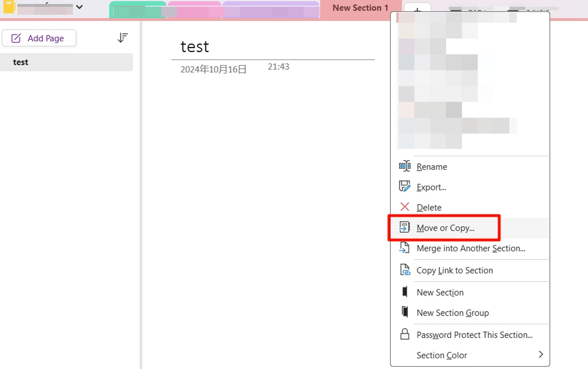This screenshot has height=369, width=588.
Task: Click the date 2024年10月16日
Action: coord(213,69)
